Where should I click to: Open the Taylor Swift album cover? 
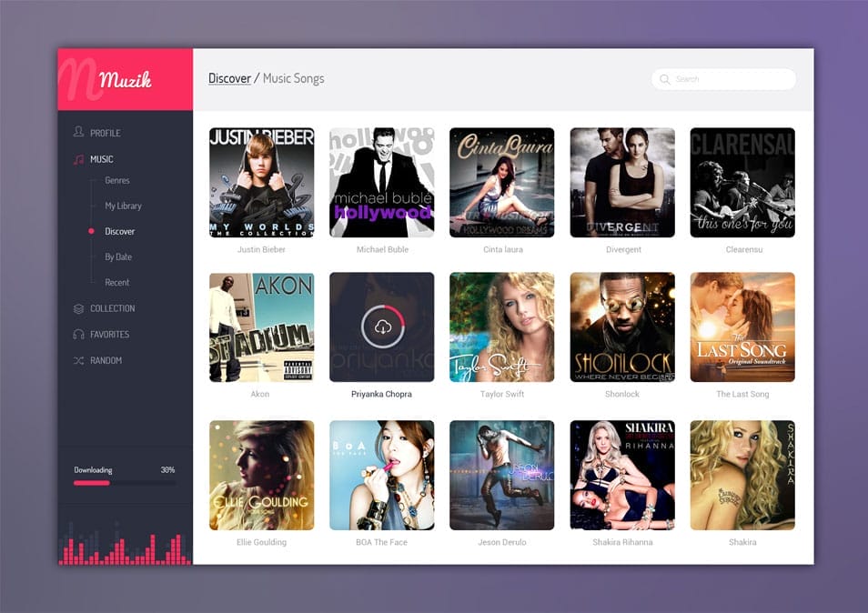(x=501, y=327)
